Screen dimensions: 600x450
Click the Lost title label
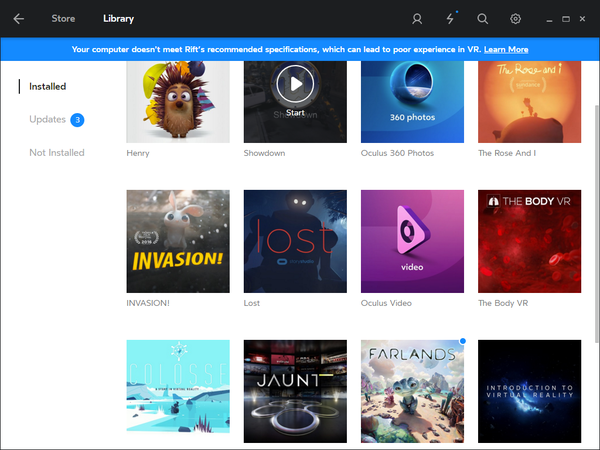(251, 303)
